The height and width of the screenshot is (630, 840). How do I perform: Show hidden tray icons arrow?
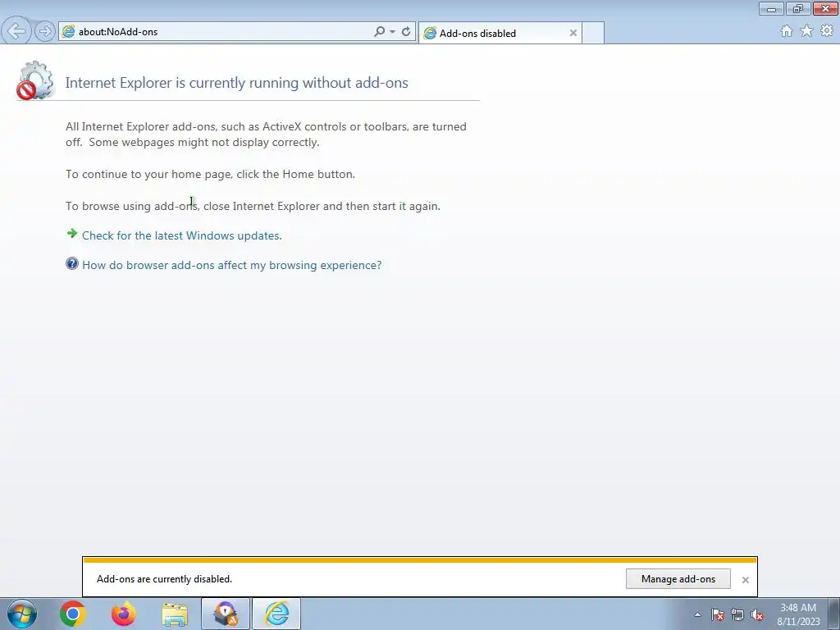pos(697,614)
